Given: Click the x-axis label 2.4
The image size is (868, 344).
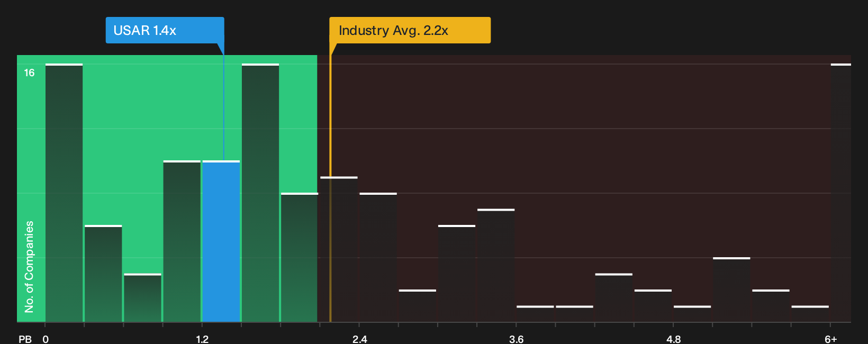Looking at the screenshot, I should (x=360, y=339).
